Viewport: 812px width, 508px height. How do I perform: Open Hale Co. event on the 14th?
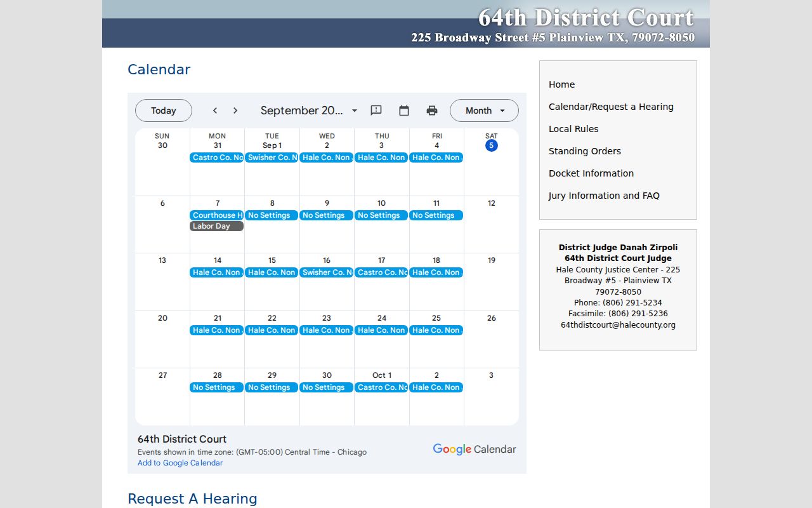pos(217,272)
